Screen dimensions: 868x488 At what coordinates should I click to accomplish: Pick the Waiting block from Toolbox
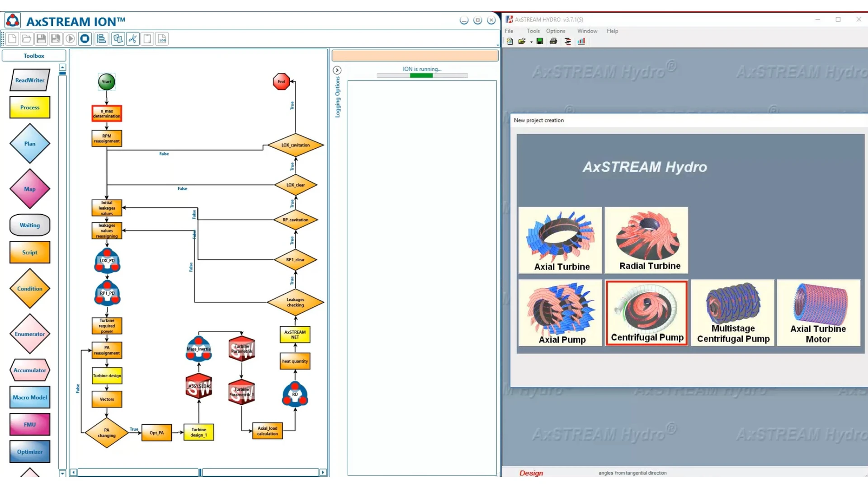[30, 225]
